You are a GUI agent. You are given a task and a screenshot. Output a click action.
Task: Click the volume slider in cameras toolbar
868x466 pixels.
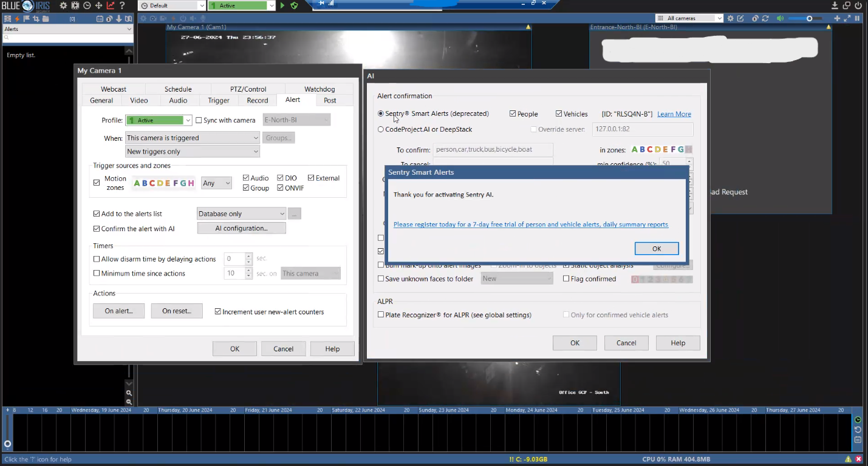coord(805,19)
